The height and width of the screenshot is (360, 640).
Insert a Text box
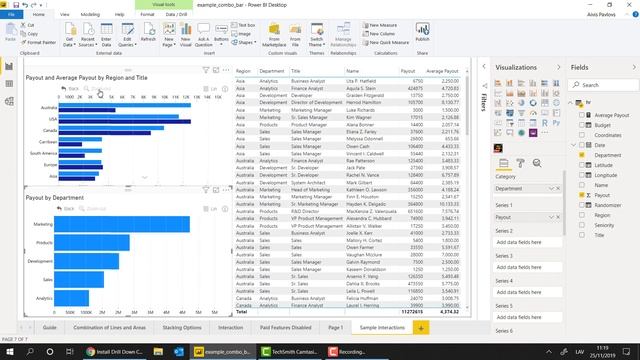tap(243, 25)
